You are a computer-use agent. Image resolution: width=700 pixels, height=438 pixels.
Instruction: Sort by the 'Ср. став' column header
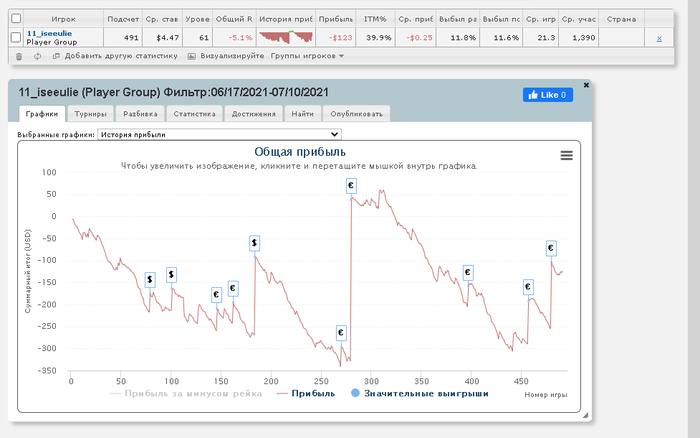pyautogui.click(x=162, y=19)
